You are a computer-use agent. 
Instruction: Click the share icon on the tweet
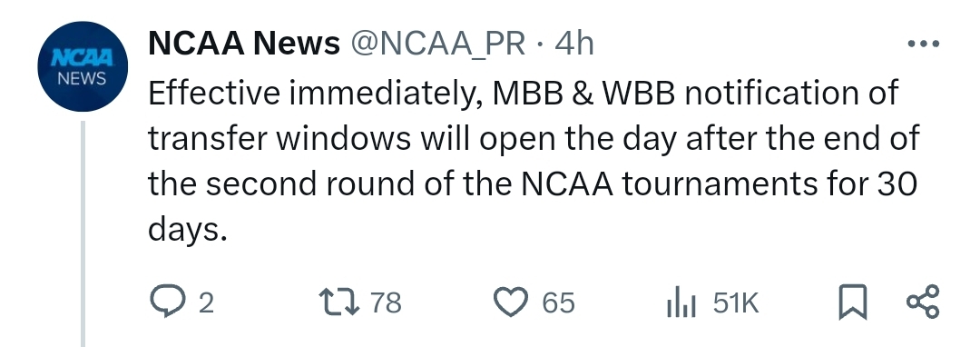tap(923, 302)
